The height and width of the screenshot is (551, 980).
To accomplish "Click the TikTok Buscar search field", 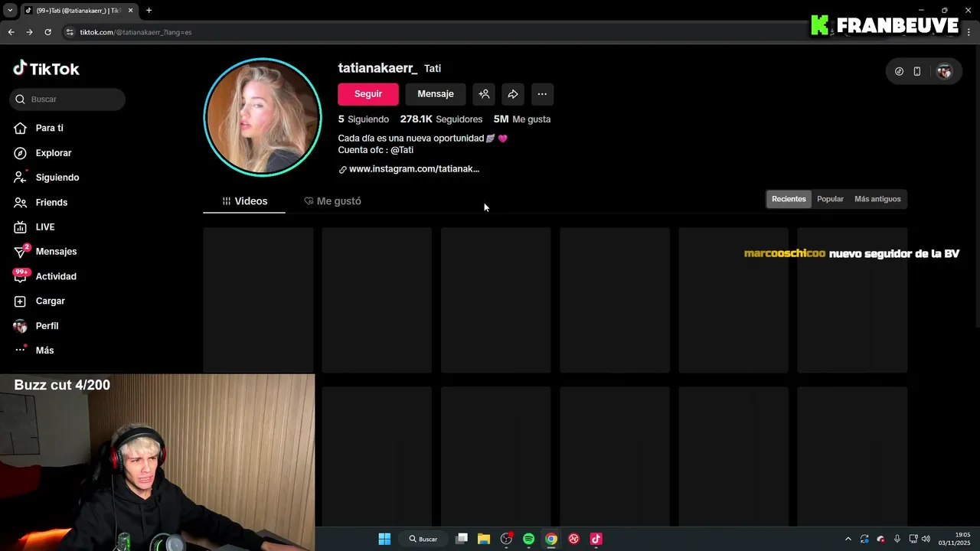I will click(67, 99).
